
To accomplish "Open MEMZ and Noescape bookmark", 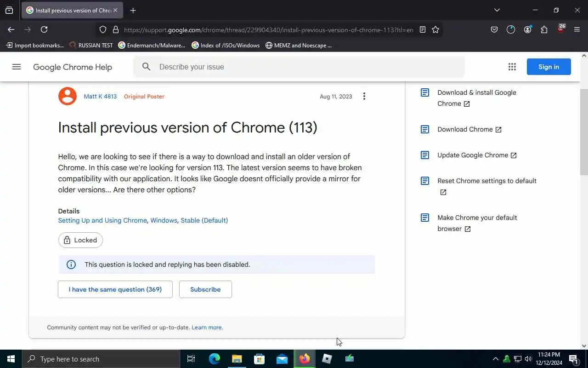I will (x=299, y=45).
